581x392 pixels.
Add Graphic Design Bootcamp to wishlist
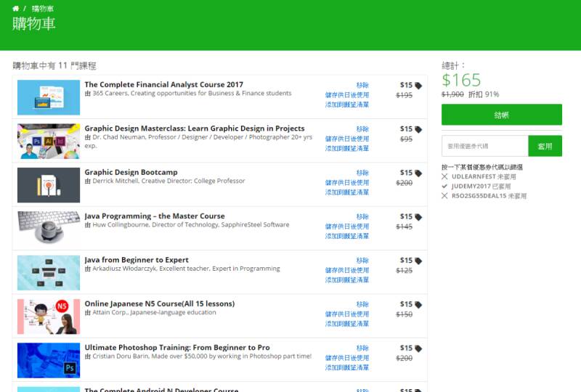click(x=347, y=192)
